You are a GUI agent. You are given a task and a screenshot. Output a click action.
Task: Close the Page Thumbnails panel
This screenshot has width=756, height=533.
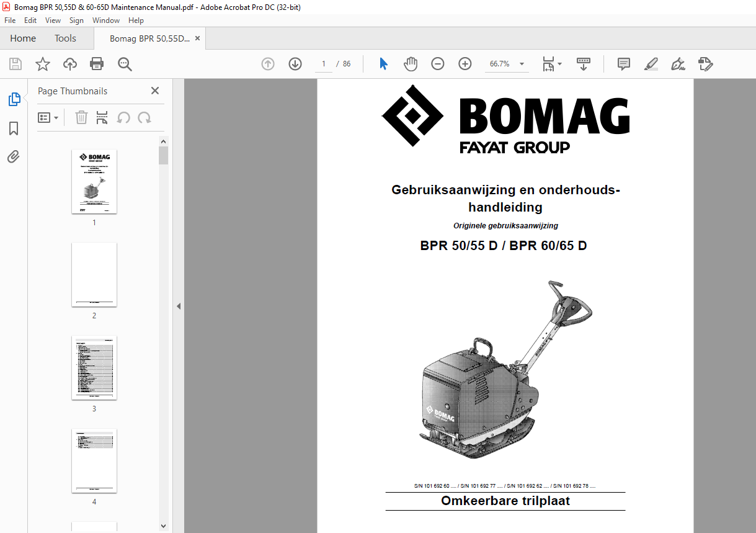point(155,91)
